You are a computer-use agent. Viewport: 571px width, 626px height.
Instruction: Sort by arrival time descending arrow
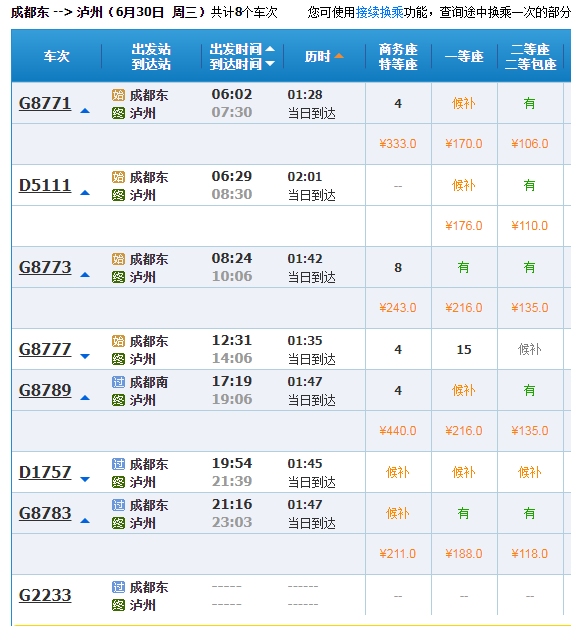coord(270,63)
